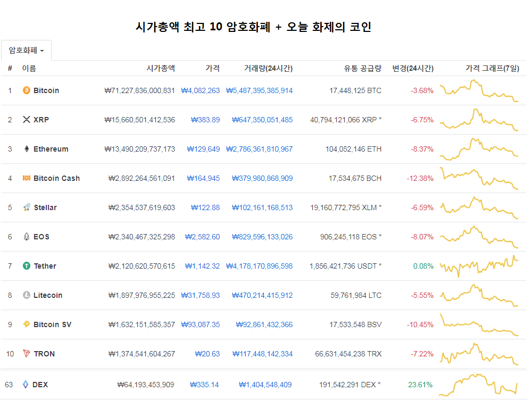The height and width of the screenshot is (400, 532).
Task: Click the XRP logo icon
Action: tap(27, 120)
